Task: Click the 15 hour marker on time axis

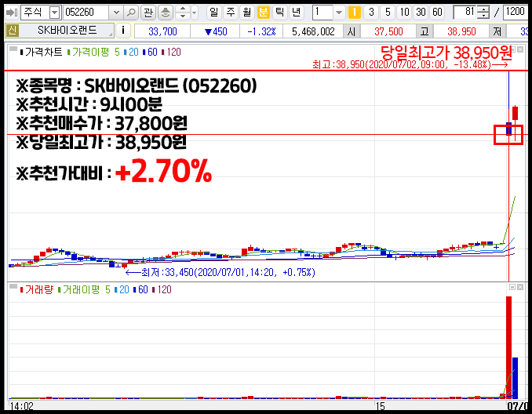Action: (x=381, y=406)
